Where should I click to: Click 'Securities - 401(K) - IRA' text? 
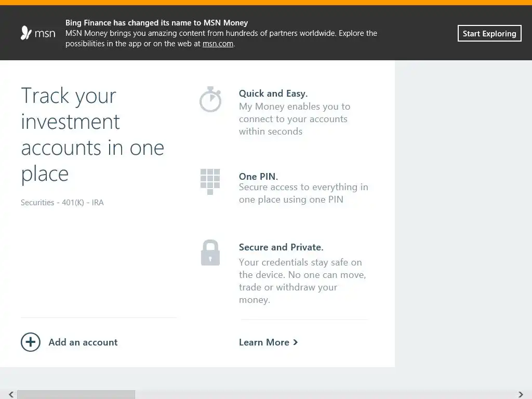tap(62, 203)
